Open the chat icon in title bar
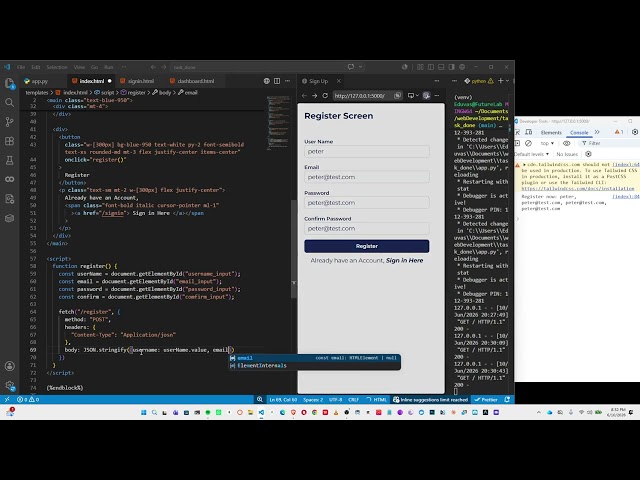 351,67
